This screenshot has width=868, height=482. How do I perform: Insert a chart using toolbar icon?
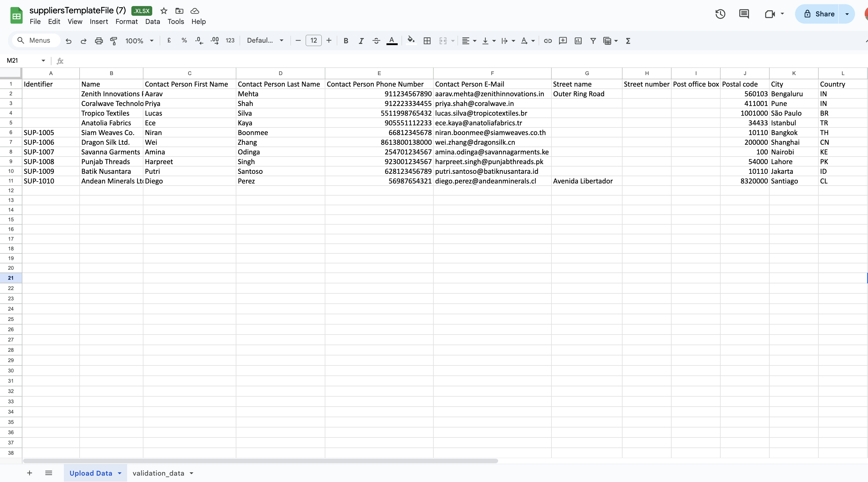(x=578, y=41)
